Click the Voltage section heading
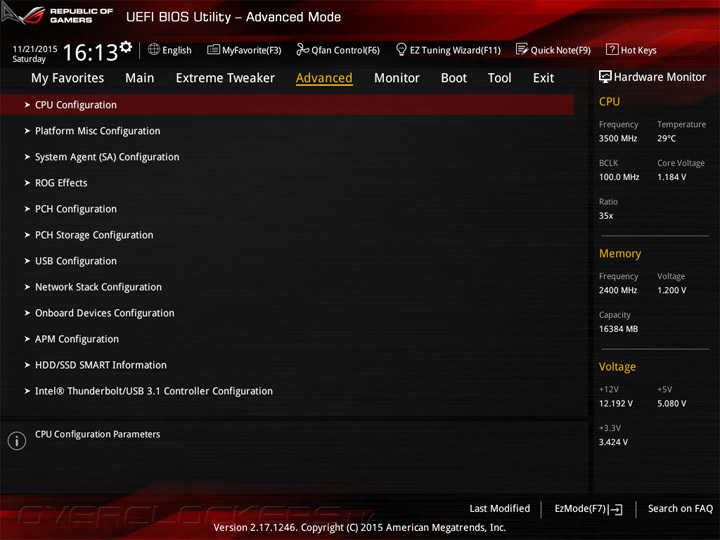The width and height of the screenshot is (720, 540). coord(617,367)
